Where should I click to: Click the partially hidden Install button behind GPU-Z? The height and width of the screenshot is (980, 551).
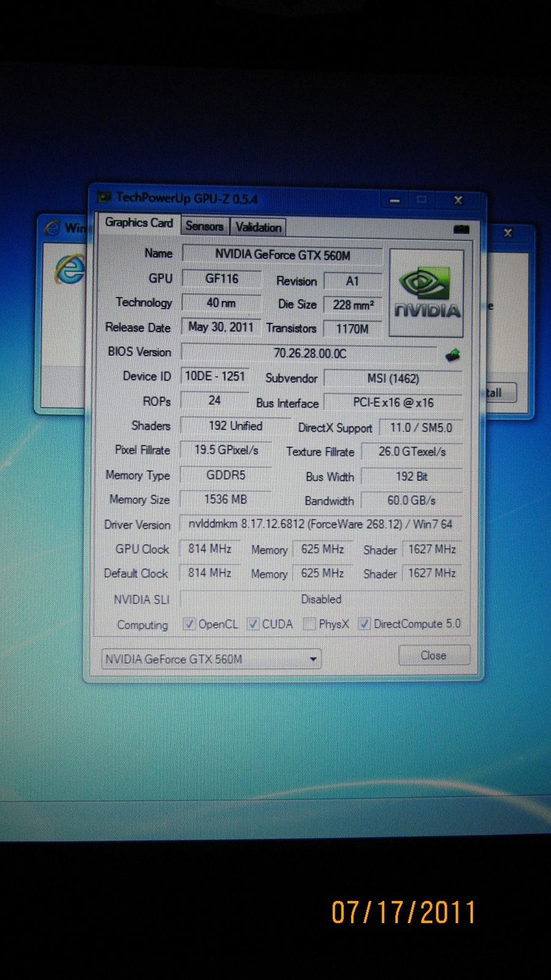pyautogui.click(x=501, y=393)
